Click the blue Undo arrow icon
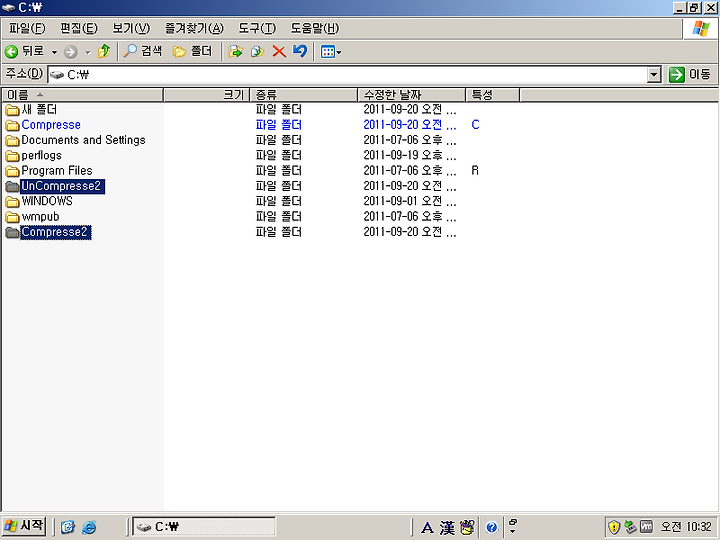The height and width of the screenshot is (540, 720). pyautogui.click(x=300, y=51)
